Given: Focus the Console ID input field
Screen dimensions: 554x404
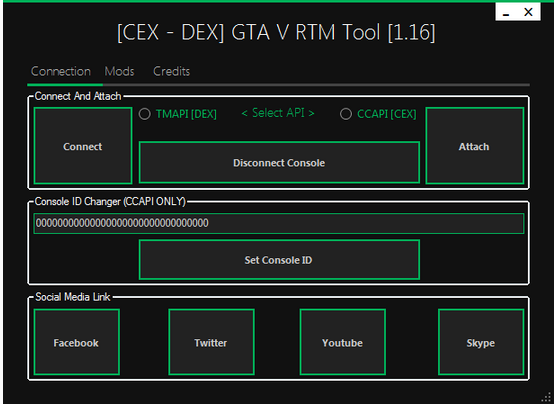Looking at the screenshot, I should tap(279, 223).
